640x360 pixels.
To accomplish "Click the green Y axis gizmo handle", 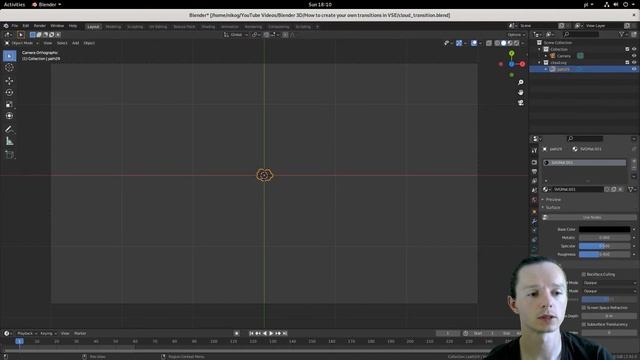I will pyautogui.click(x=511, y=53).
